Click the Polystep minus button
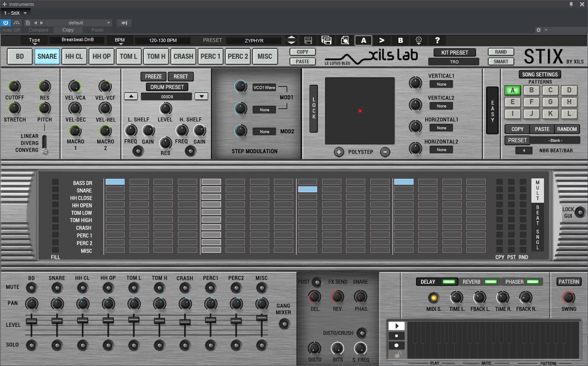The image size is (588, 366). pyautogui.click(x=385, y=152)
